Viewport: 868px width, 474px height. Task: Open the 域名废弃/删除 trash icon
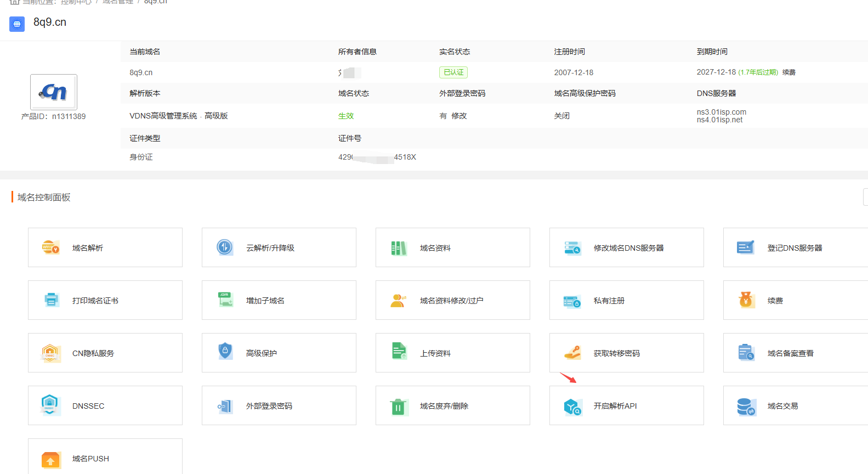[x=398, y=407]
